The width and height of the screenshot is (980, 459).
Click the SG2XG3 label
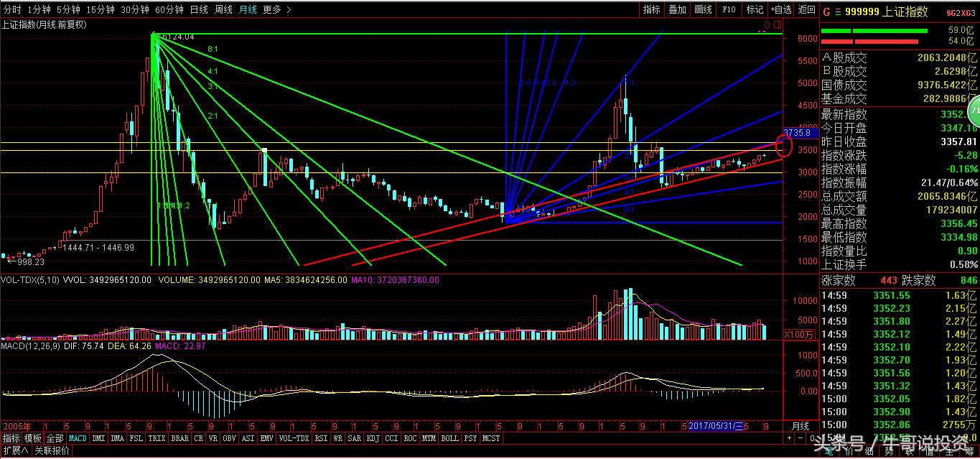(961, 12)
